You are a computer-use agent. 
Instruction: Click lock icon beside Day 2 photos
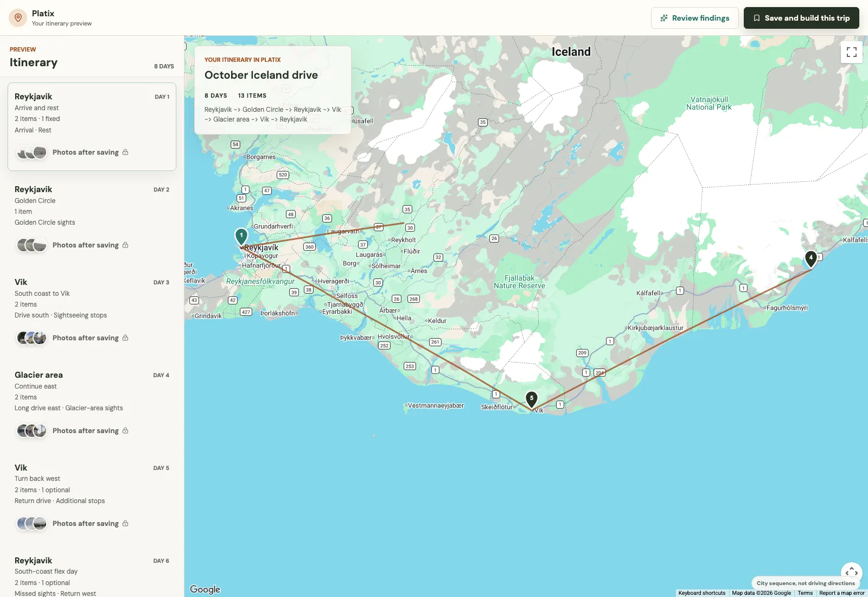point(125,245)
